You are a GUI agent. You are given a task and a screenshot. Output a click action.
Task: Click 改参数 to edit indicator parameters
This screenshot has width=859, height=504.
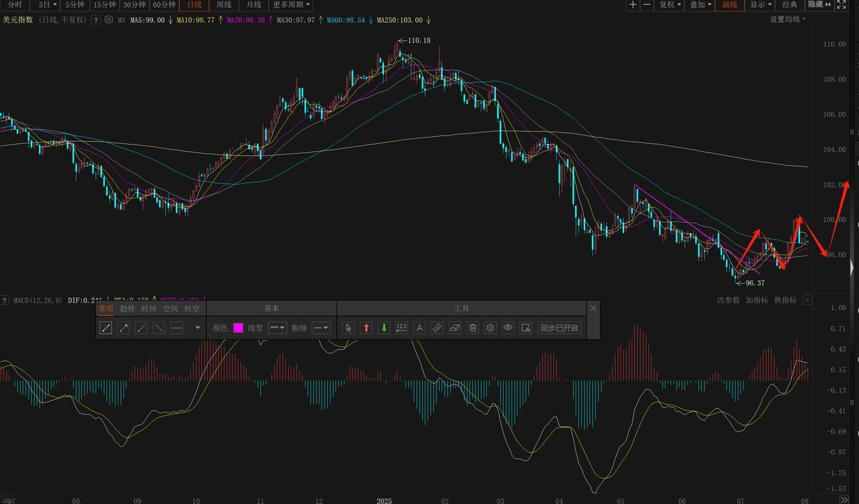pyautogui.click(x=728, y=300)
